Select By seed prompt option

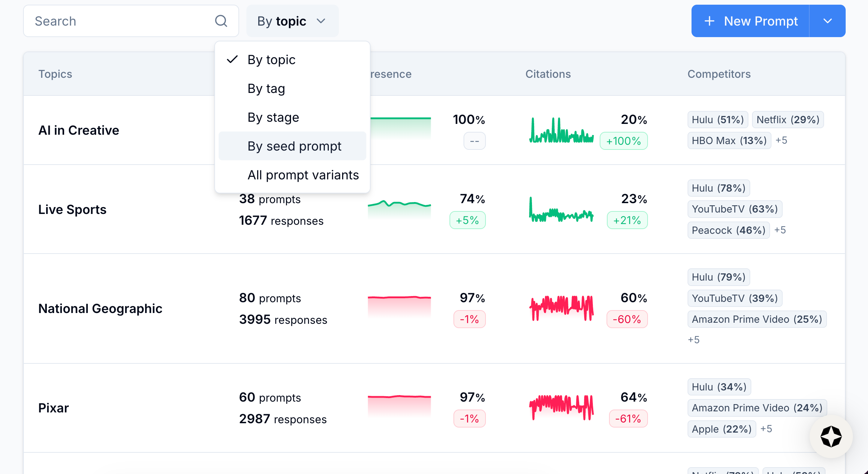pos(294,146)
